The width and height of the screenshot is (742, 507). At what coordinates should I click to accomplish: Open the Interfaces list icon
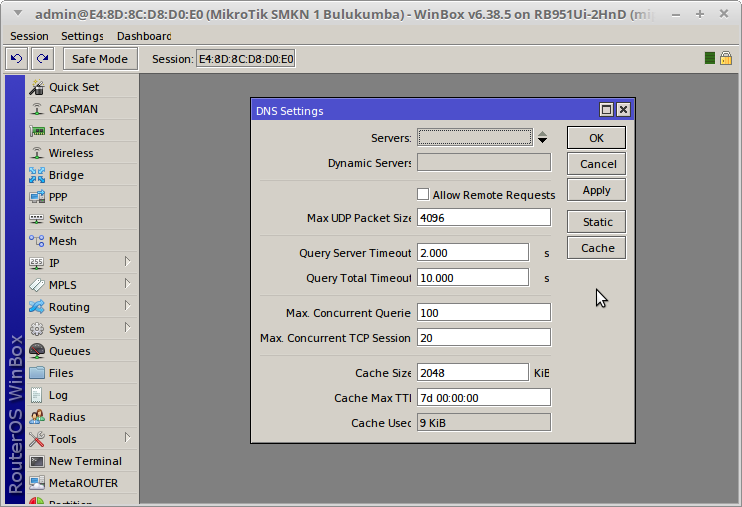pyautogui.click(x=36, y=131)
